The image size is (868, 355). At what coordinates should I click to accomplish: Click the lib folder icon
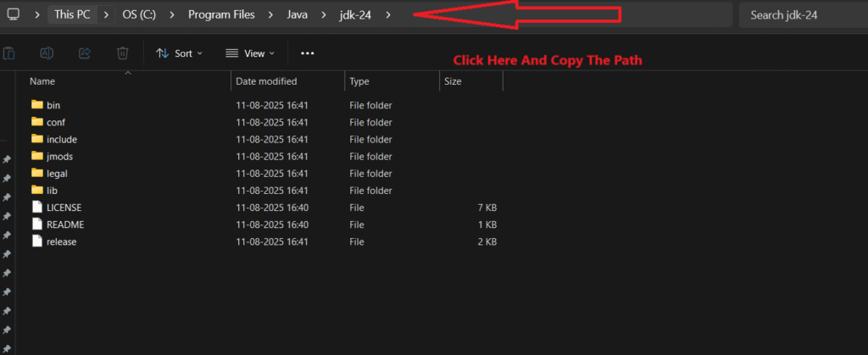coord(37,191)
